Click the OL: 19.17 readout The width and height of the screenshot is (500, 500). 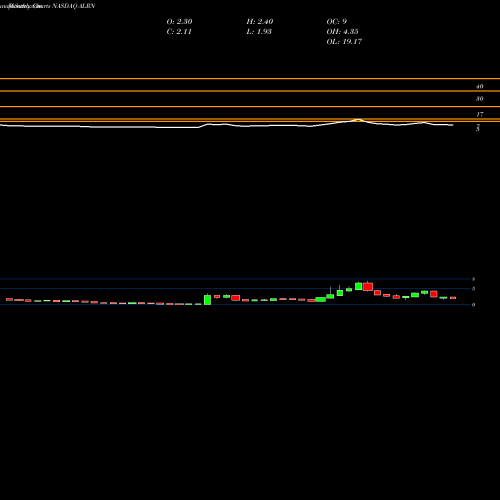click(x=344, y=41)
